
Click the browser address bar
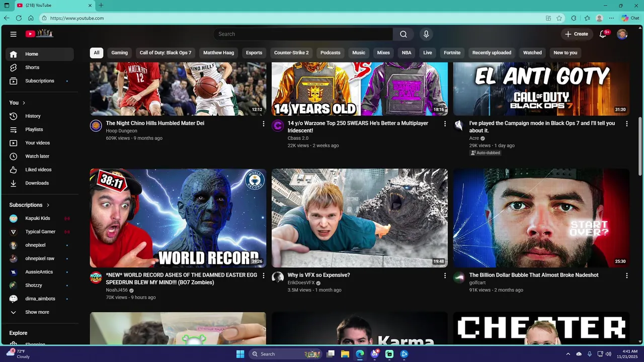[x=292, y=18]
